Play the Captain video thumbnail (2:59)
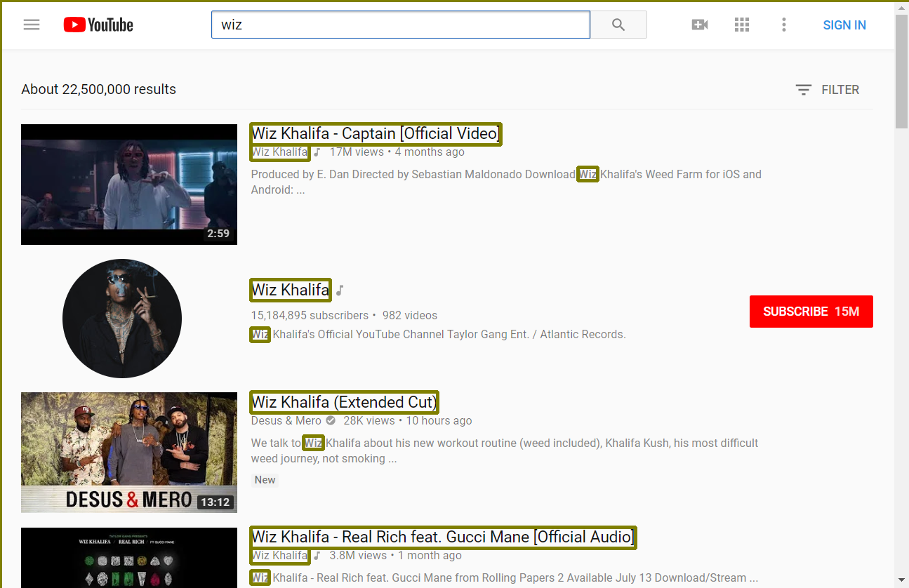Image resolution: width=909 pixels, height=588 pixels. point(129,185)
